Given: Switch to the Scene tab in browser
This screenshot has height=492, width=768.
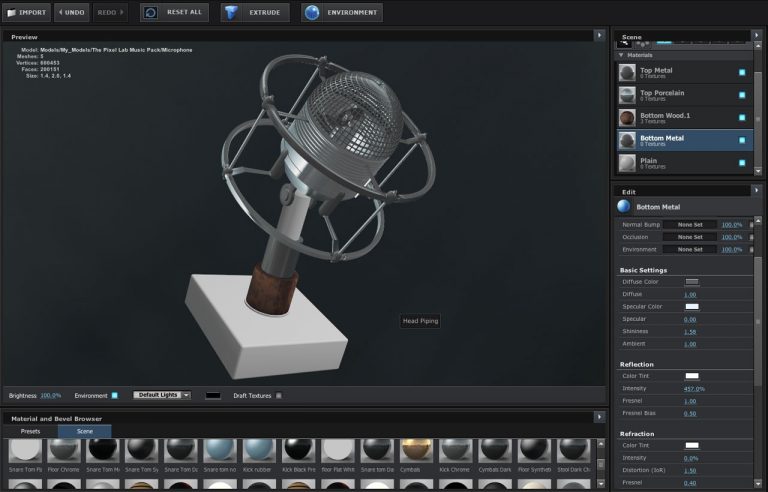Looking at the screenshot, I should pyautogui.click(x=85, y=431).
